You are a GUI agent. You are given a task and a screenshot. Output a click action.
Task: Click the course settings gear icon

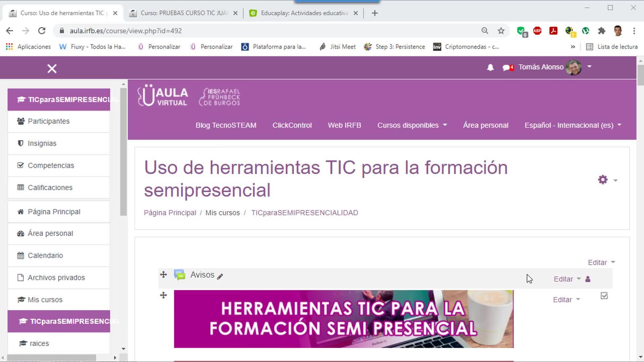click(603, 180)
